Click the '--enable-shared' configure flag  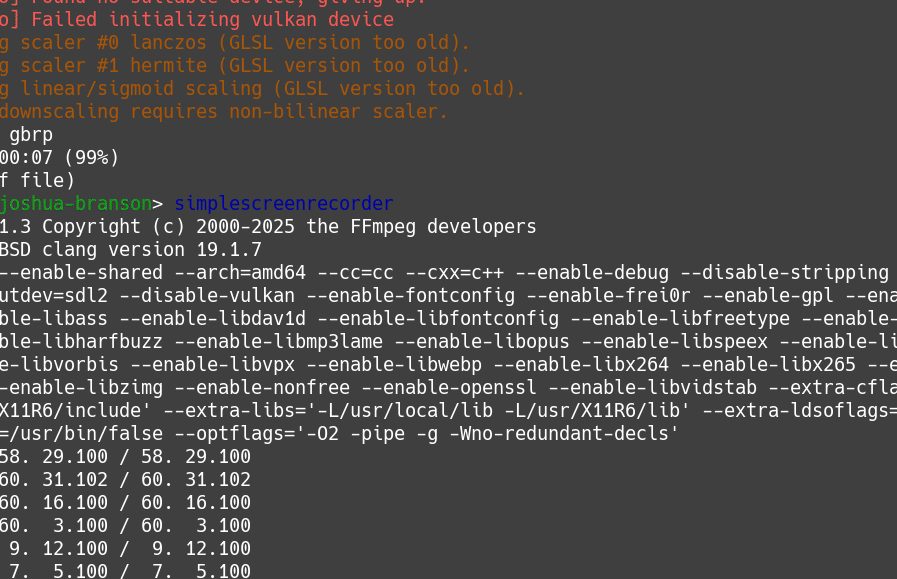tap(82, 273)
